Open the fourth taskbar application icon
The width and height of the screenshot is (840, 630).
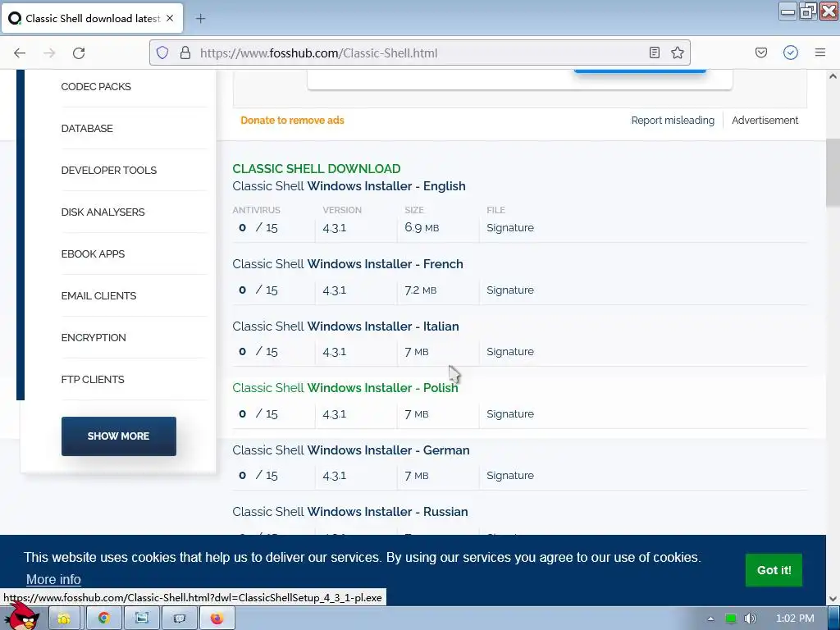pyautogui.click(x=179, y=619)
